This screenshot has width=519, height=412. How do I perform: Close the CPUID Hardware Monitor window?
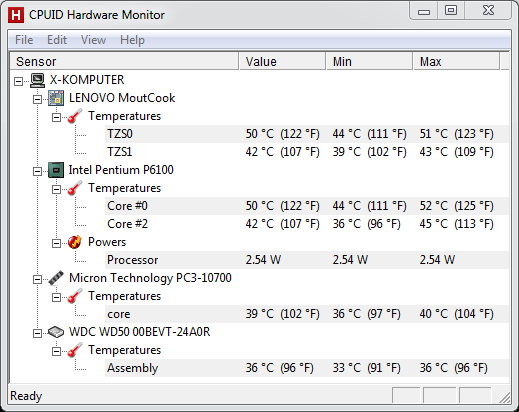coord(488,11)
